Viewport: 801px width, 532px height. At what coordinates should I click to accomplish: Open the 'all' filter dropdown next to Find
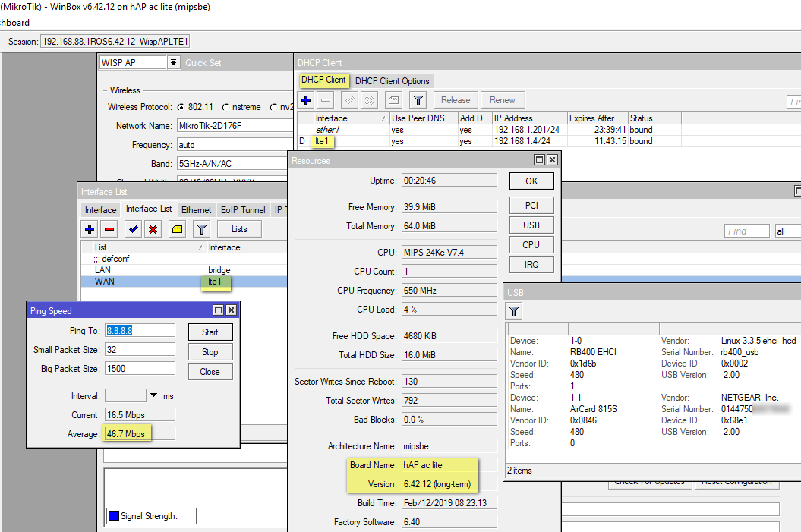click(x=787, y=231)
